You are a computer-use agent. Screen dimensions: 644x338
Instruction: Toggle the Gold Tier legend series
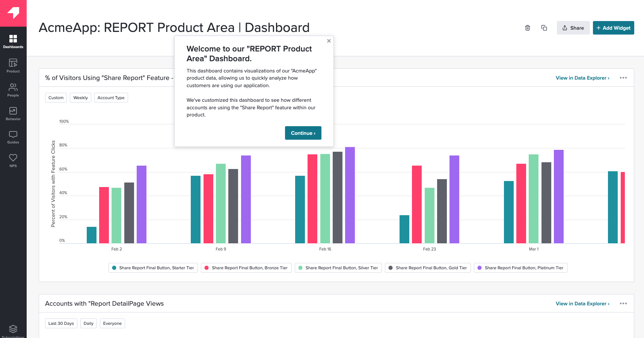coord(428,268)
